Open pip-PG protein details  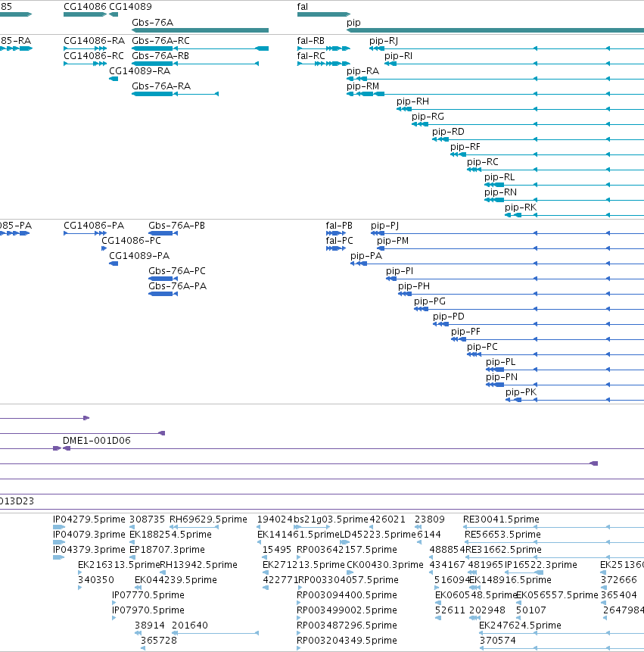click(x=430, y=301)
